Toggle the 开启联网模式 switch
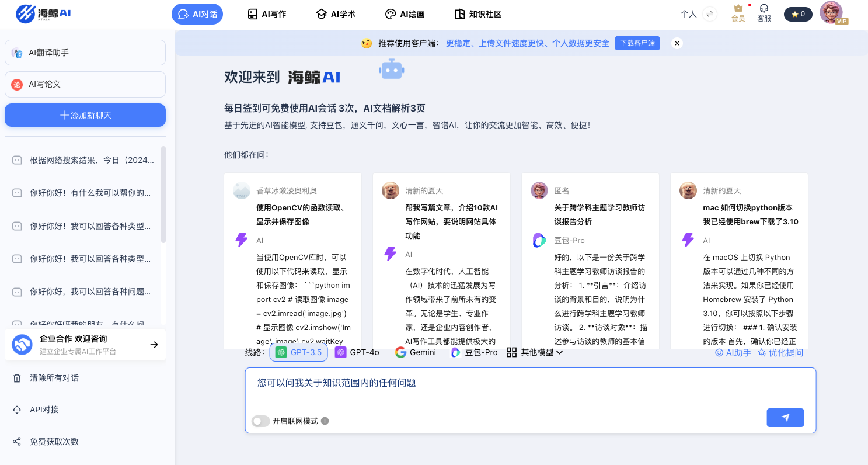Viewport: 868px width, 465px height. pyautogui.click(x=260, y=421)
